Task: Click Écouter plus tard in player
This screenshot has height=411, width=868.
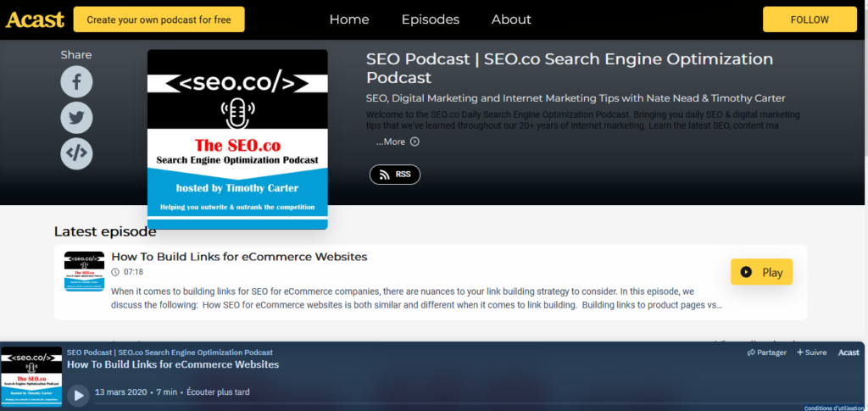Action: click(218, 392)
